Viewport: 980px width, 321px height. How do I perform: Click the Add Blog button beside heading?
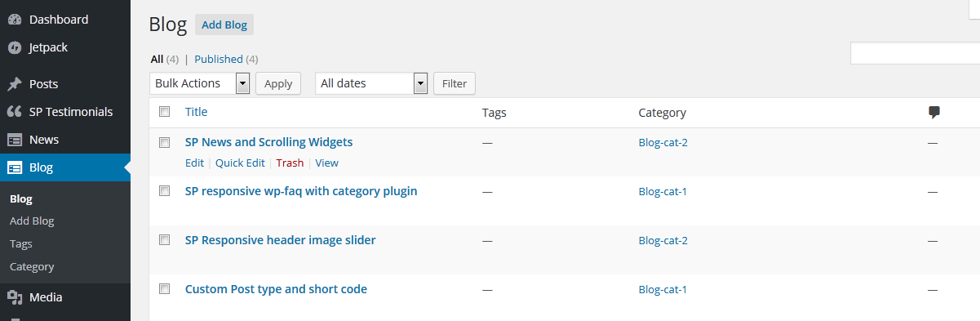click(224, 25)
